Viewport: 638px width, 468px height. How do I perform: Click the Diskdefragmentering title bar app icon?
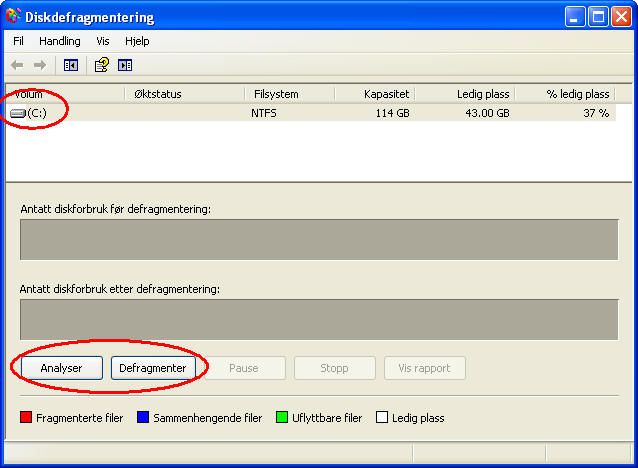pyautogui.click(x=13, y=17)
